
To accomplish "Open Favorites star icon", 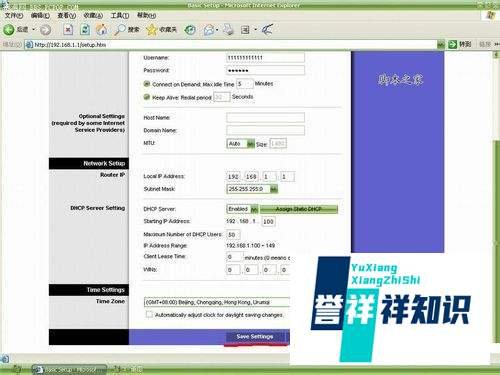I will pos(151,30).
